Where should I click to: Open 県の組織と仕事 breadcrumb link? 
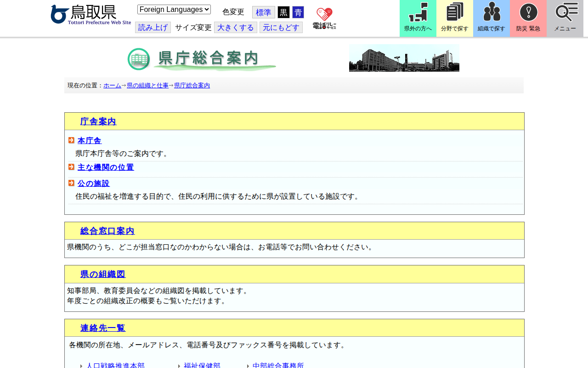coord(147,86)
